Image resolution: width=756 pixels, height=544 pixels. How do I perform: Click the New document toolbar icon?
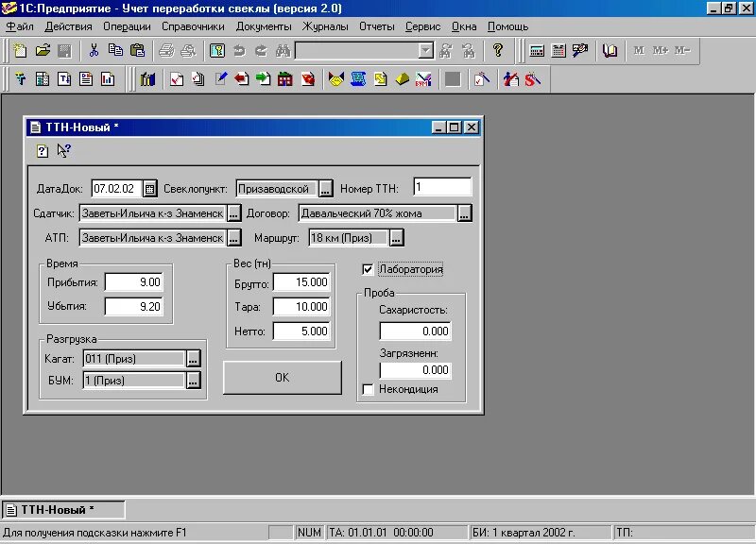click(20, 51)
